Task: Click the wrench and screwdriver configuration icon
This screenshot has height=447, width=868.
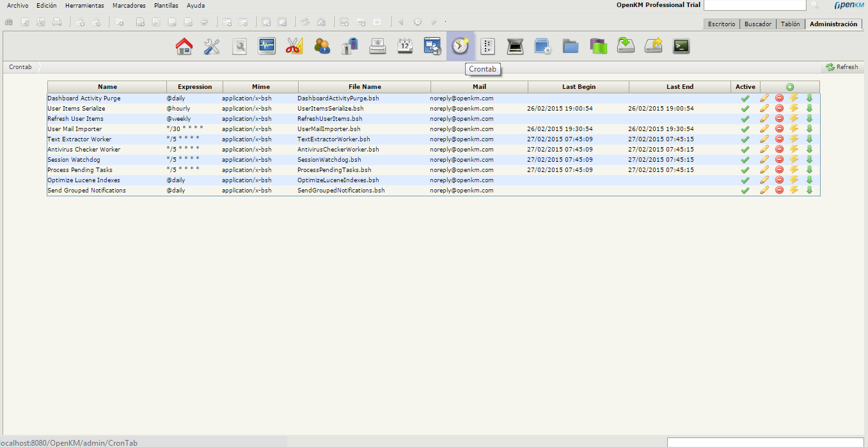Action: [212, 47]
